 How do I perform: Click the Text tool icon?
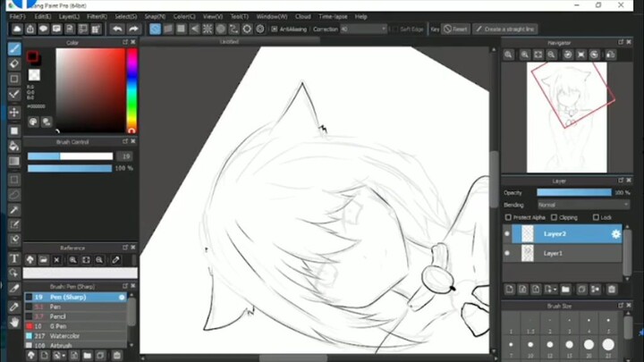[14, 259]
